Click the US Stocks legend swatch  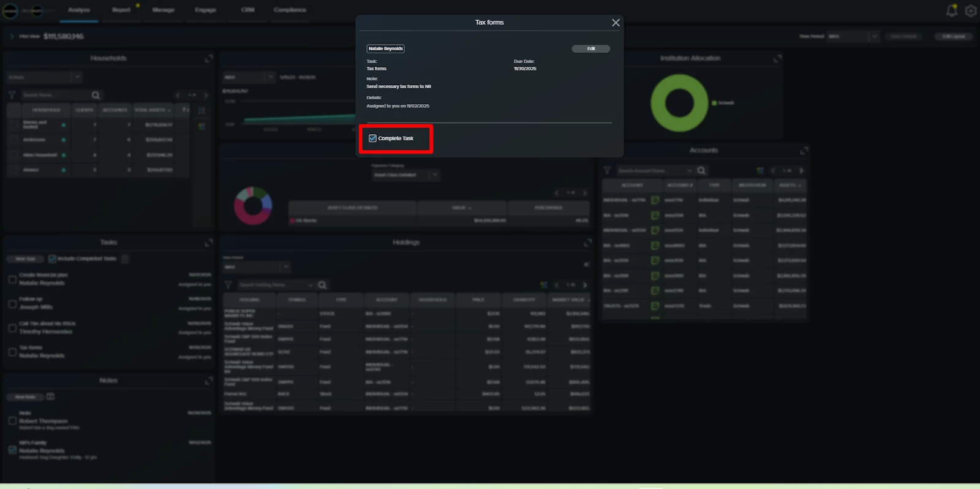coord(292,221)
